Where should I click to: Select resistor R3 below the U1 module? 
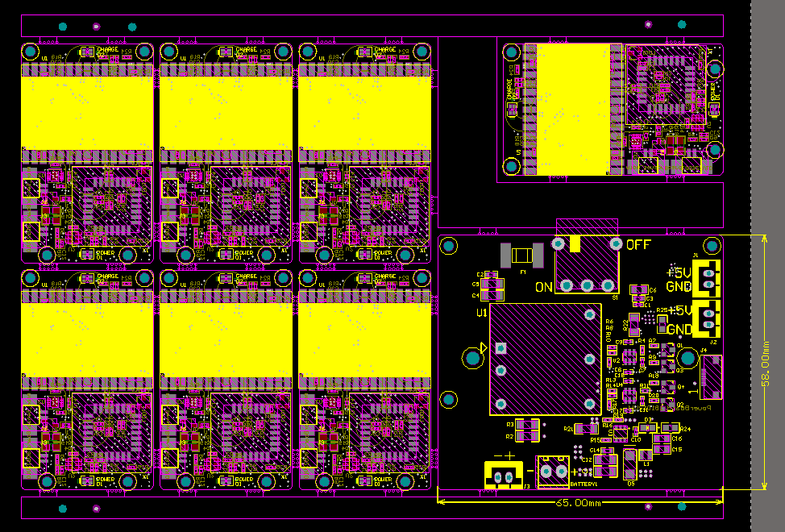coord(527,424)
